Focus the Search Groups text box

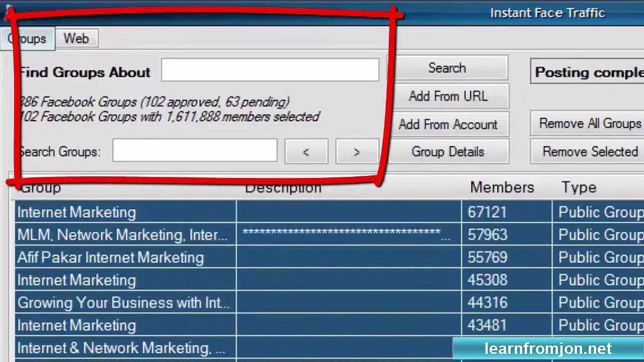[x=195, y=150]
